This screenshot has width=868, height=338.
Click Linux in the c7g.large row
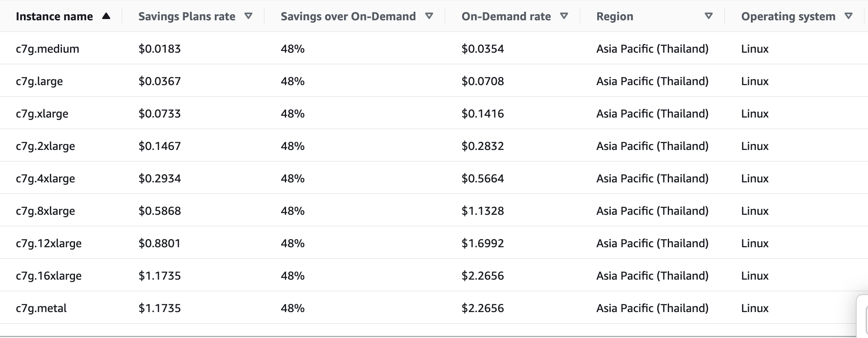click(x=755, y=81)
